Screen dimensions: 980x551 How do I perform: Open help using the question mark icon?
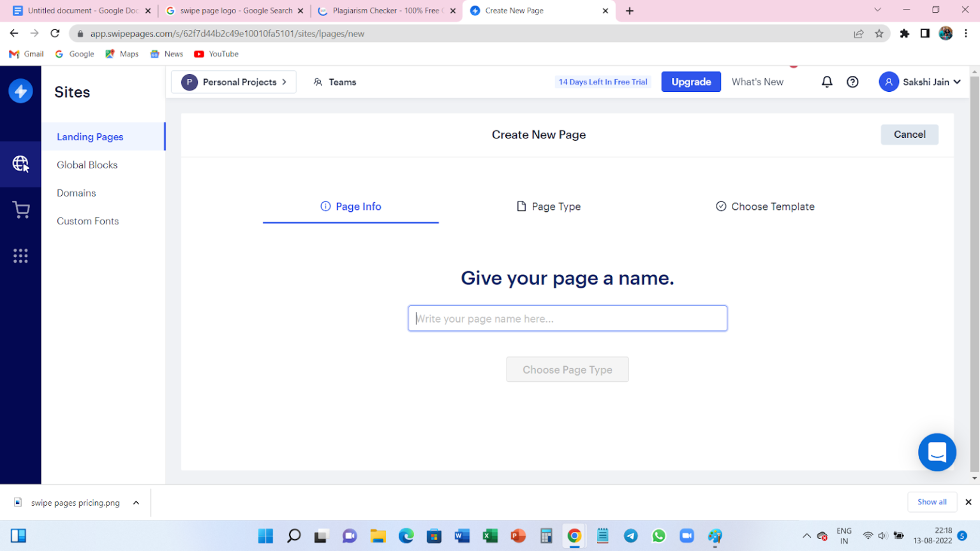click(x=853, y=82)
